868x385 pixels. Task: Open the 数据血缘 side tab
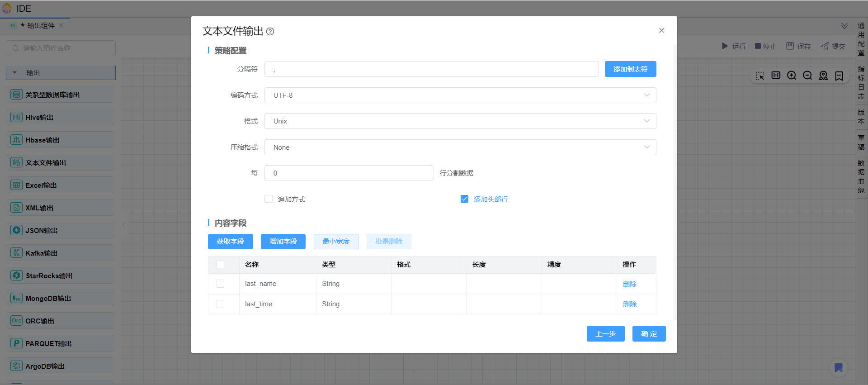pos(861,176)
